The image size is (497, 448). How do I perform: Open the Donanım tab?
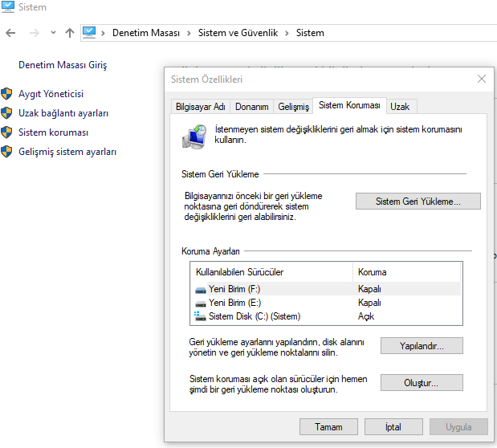252,107
